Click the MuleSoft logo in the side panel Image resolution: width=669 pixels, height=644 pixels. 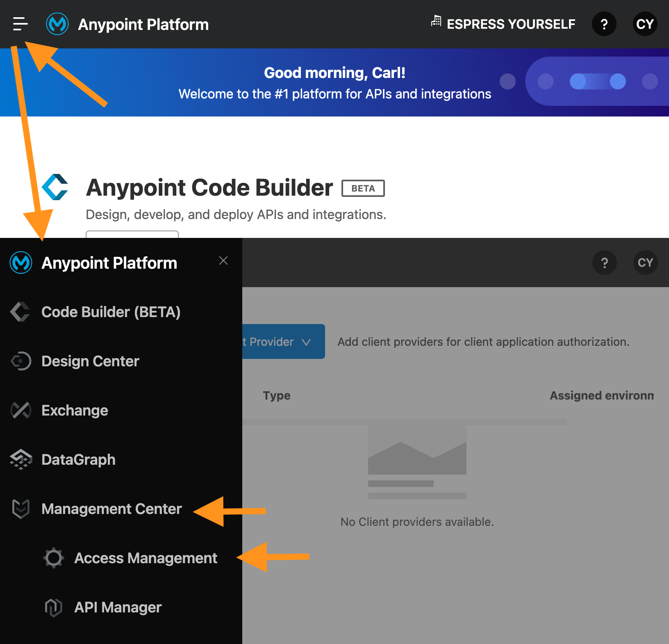21,263
